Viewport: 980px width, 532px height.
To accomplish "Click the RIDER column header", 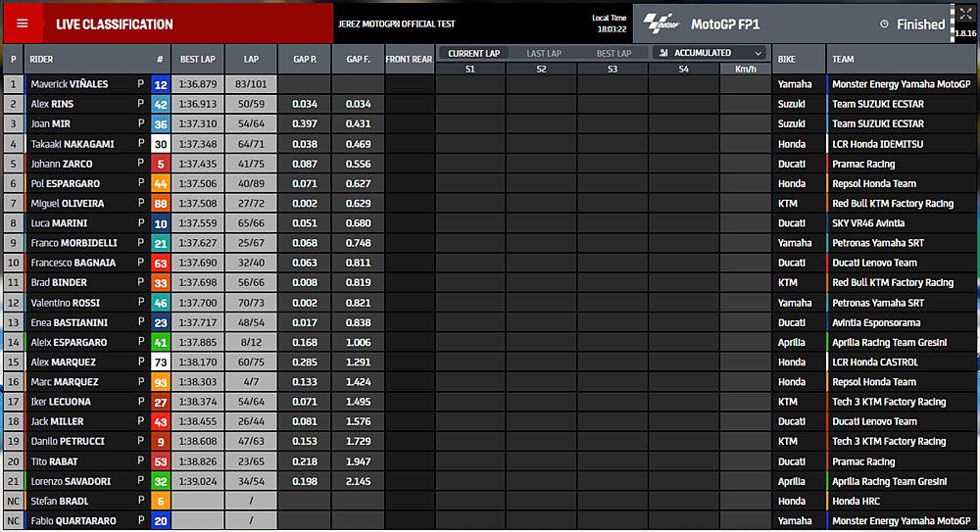I will coord(42,59).
